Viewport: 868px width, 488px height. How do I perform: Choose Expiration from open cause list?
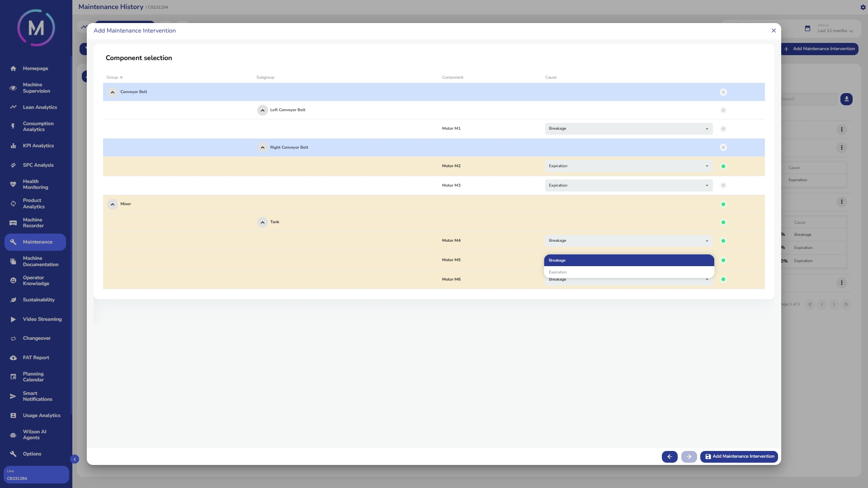click(628, 272)
